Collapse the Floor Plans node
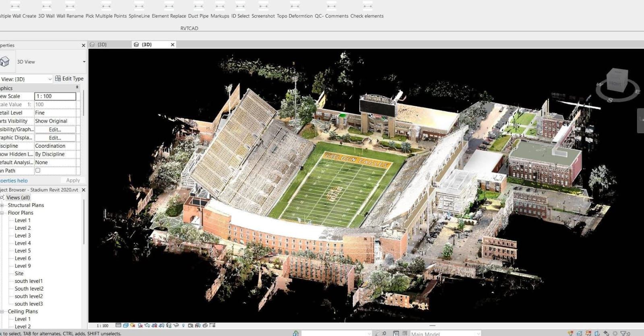 pyautogui.click(x=2, y=213)
